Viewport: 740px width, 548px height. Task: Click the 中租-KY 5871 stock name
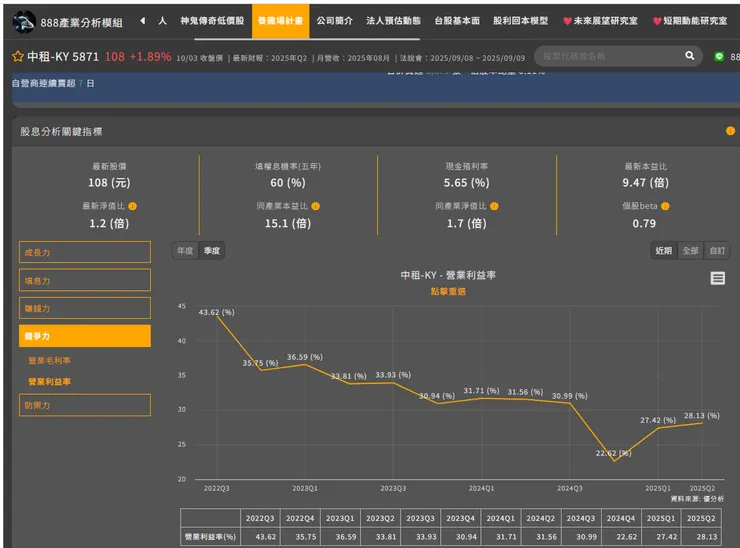pos(63,57)
